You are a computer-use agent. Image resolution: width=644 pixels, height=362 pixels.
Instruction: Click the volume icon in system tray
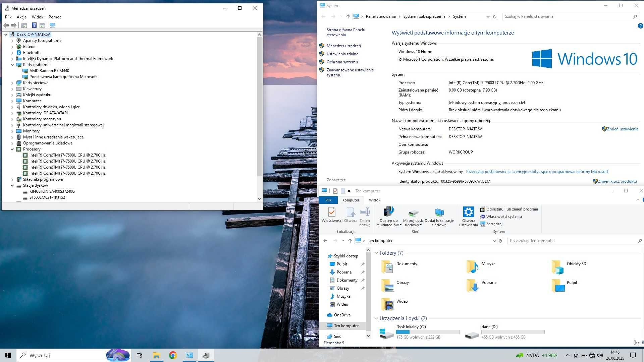tap(600, 355)
